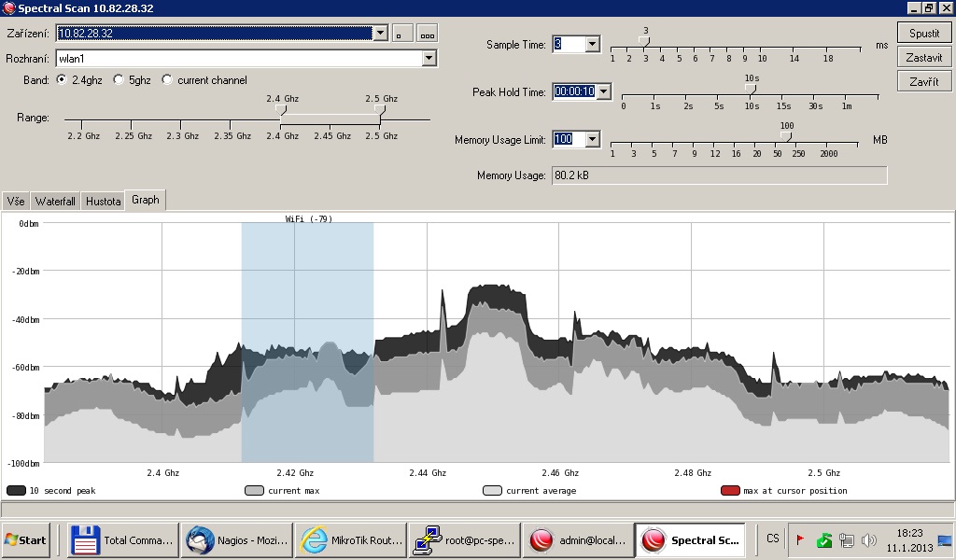
Task: Click the highlighted WiFi channel region in graph
Action: [307, 342]
